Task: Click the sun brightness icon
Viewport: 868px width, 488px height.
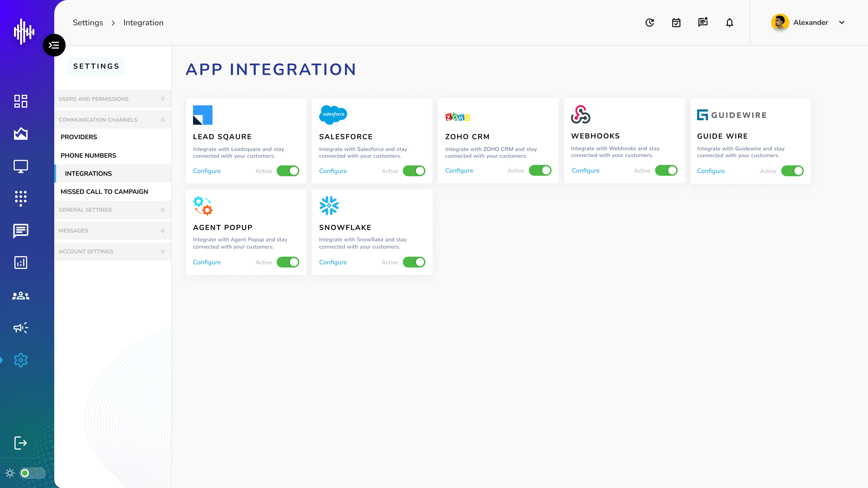Action: tap(10, 473)
